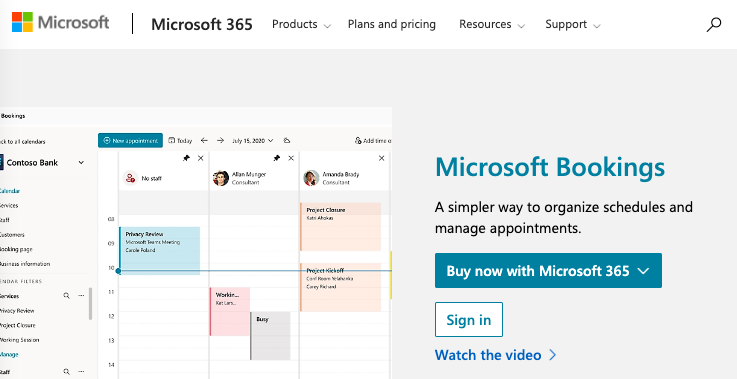Viewport: 737px width, 379px height.
Task: Click the No staff avatar icon
Action: (130, 178)
